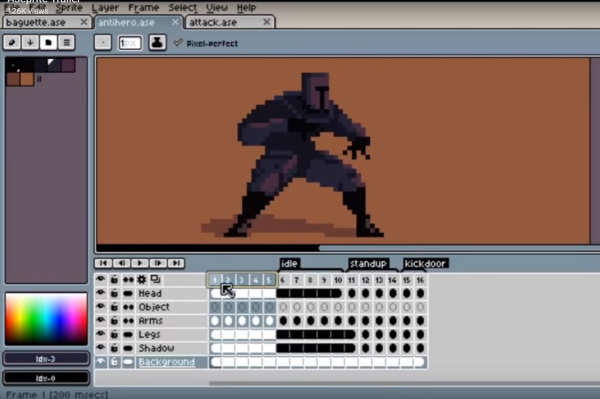Toggle continuous cels on Legs layer
The width and height of the screenshot is (600, 399).
(128, 335)
